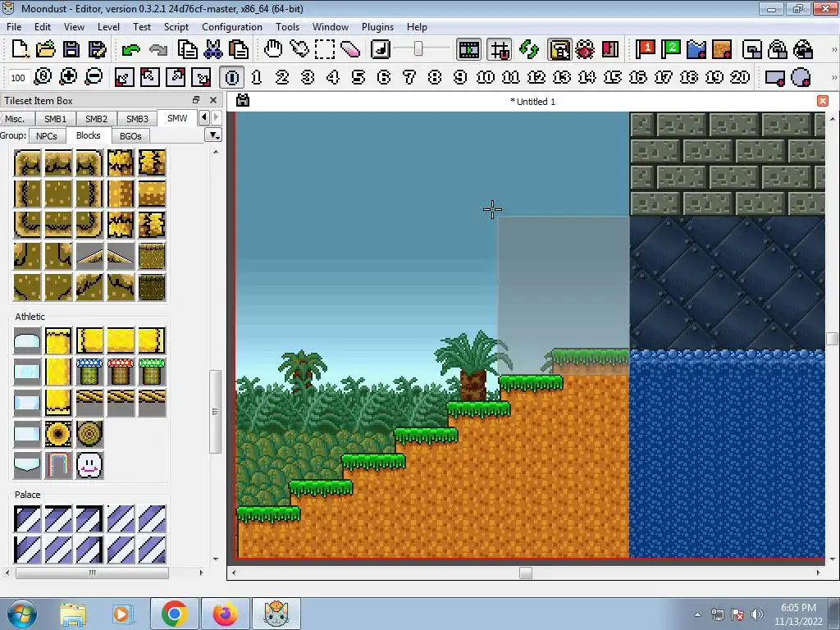Open the Configuration menu
This screenshot has height=630, width=840.
coord(232,27)
